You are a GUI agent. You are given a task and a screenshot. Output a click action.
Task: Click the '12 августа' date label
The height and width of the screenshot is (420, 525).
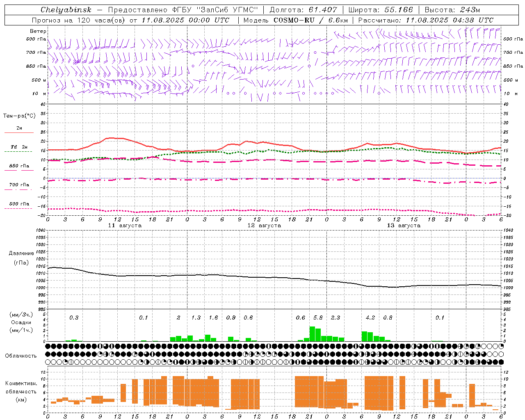coord(264,226)
